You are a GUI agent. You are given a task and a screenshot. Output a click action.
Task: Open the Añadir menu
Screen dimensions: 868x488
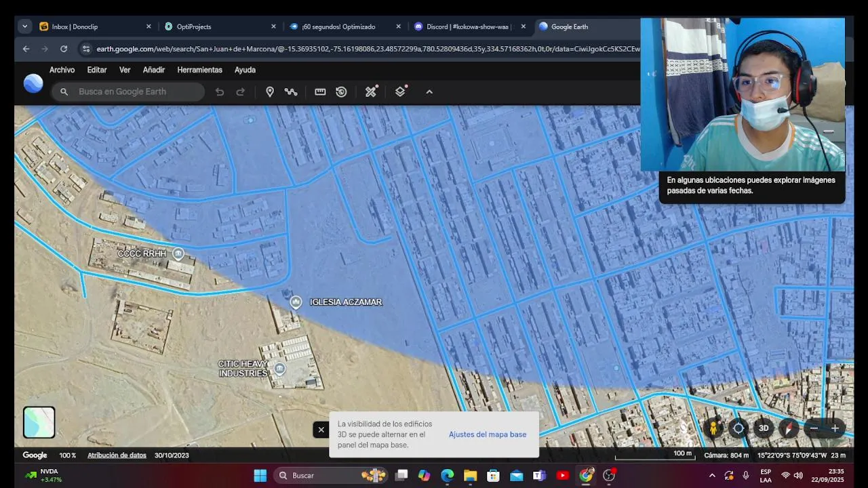[x=154, y=70]
